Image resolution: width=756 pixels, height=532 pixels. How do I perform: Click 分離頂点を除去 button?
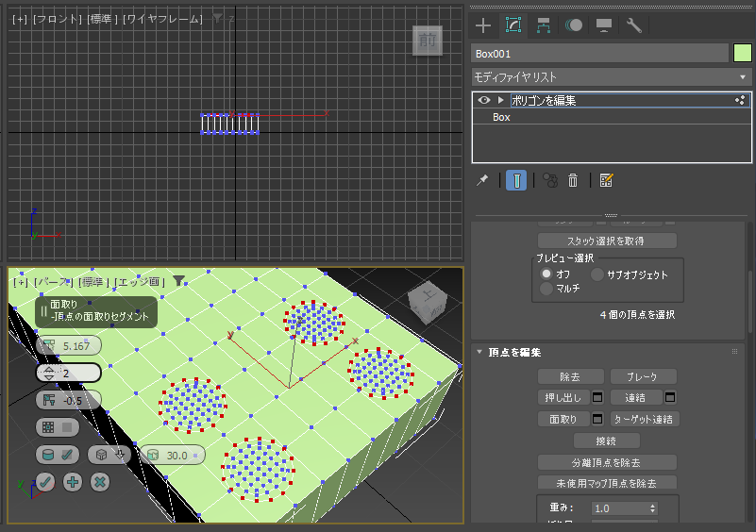coord(607,462)
